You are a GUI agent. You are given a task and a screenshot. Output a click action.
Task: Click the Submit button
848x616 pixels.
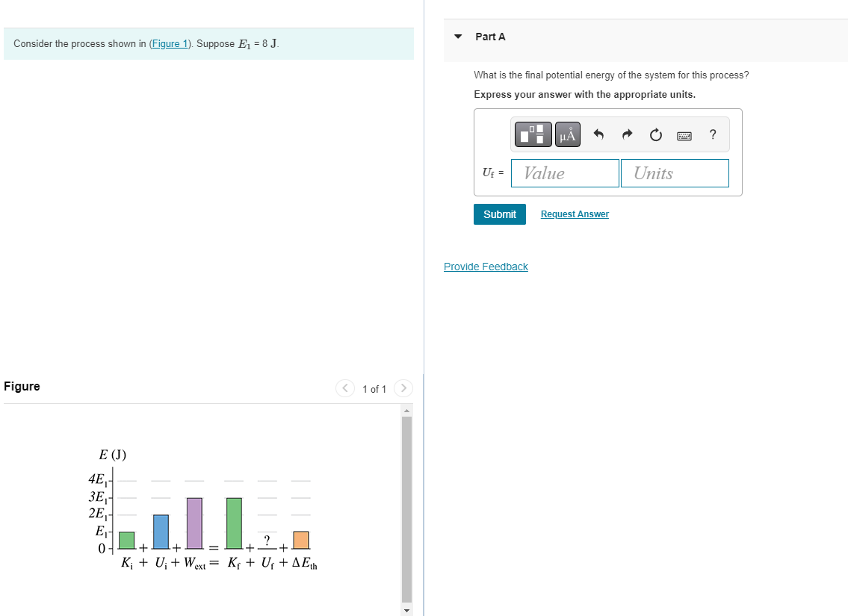pos(500,214)
